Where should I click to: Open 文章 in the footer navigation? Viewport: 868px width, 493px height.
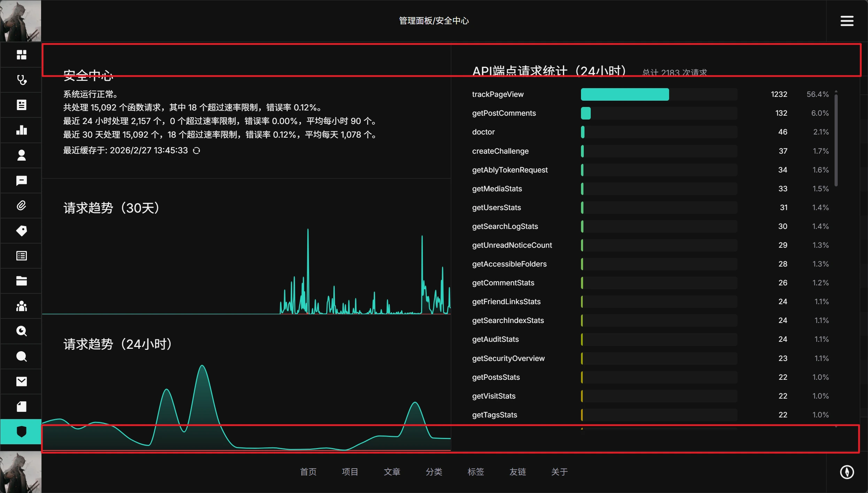coord(392,472)
